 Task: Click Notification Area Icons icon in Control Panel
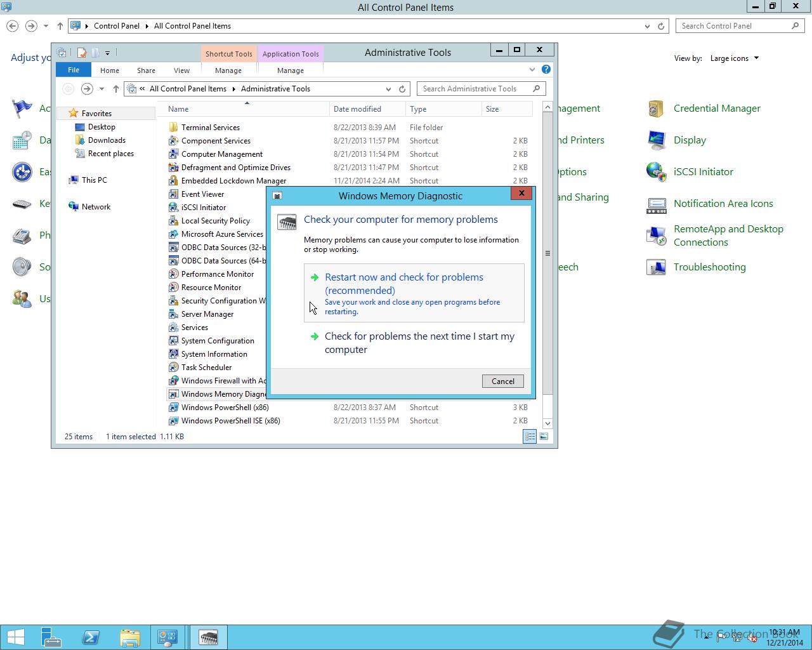(x=656, y=204)
